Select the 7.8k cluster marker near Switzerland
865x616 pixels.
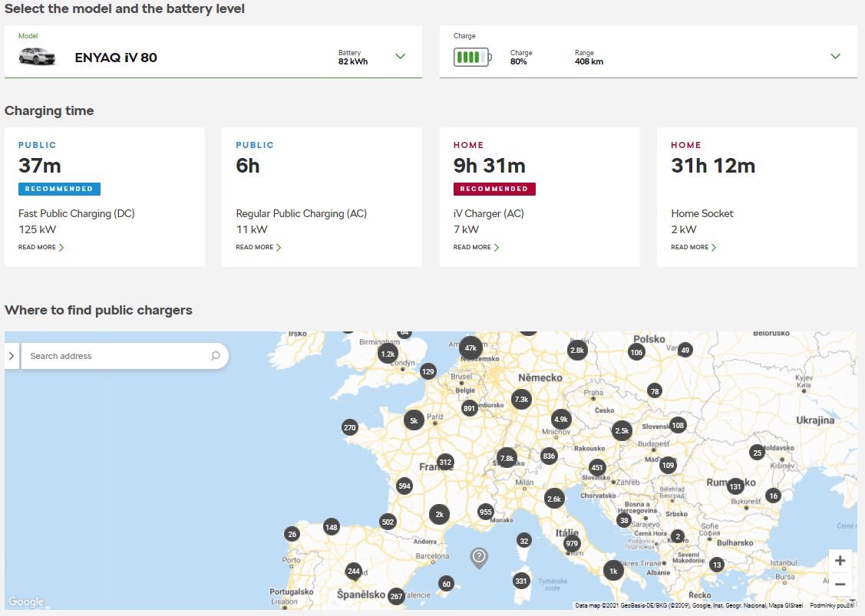point(507,458)
